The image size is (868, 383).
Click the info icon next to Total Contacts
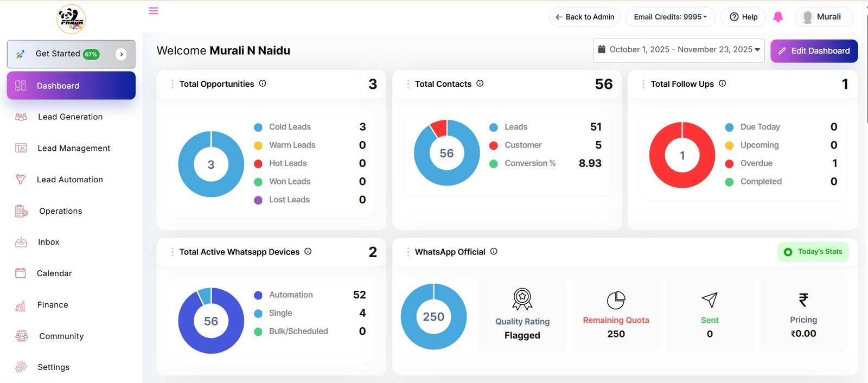tap(480, 84)
